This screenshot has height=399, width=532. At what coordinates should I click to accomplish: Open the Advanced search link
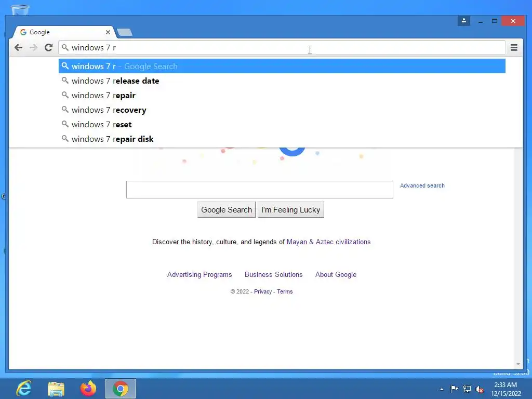[422, 185]
